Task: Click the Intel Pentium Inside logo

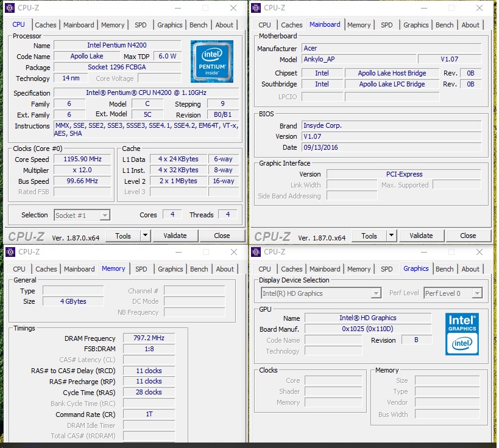Action: pyautogui.click(x=211, y=61)
